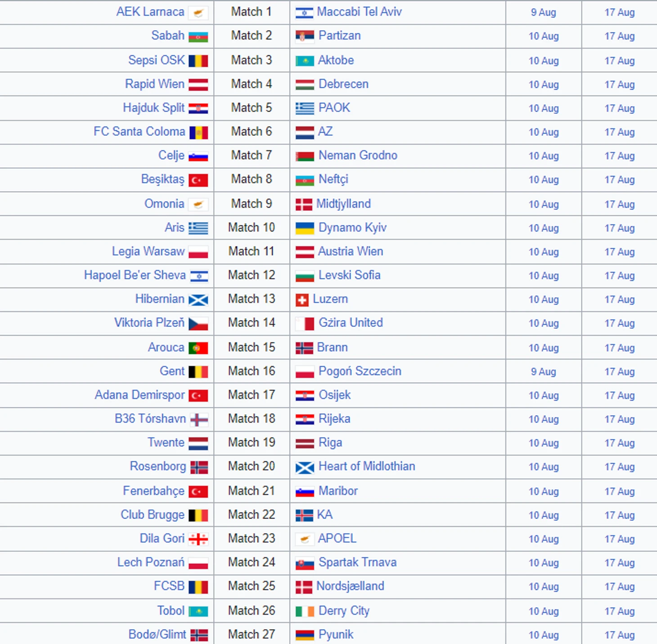
Task: Open the Bodø/Glimt team link
Action: point(157,634)
